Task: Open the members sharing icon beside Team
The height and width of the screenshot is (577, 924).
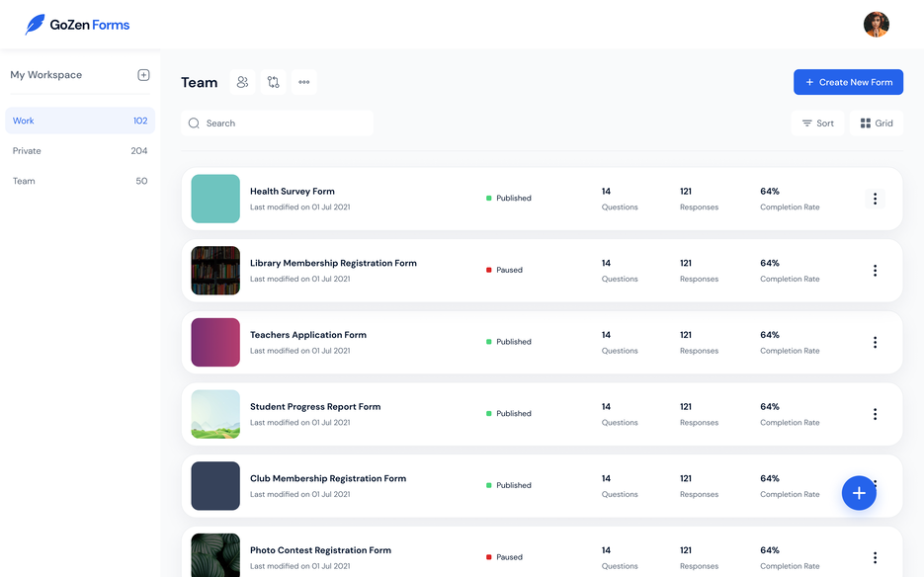Action: 242,82
